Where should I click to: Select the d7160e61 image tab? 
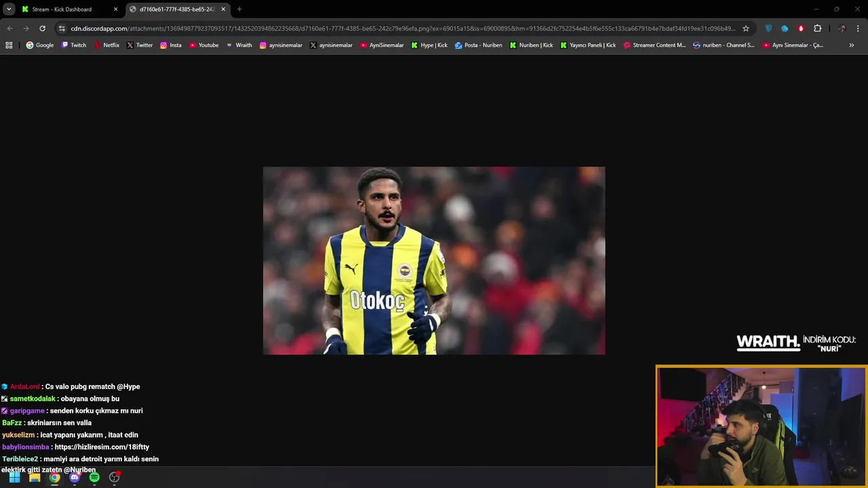(x=178, y=9)
